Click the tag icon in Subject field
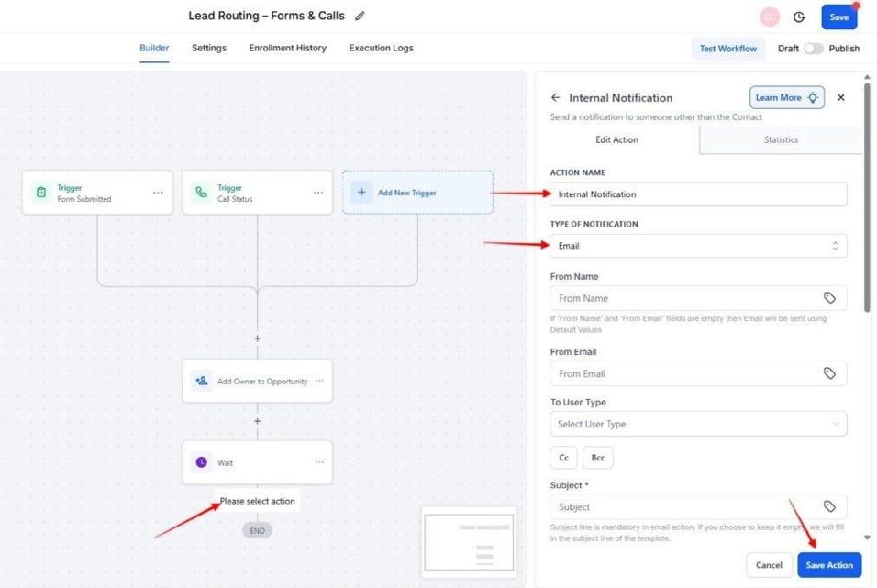 click(829, 506)
